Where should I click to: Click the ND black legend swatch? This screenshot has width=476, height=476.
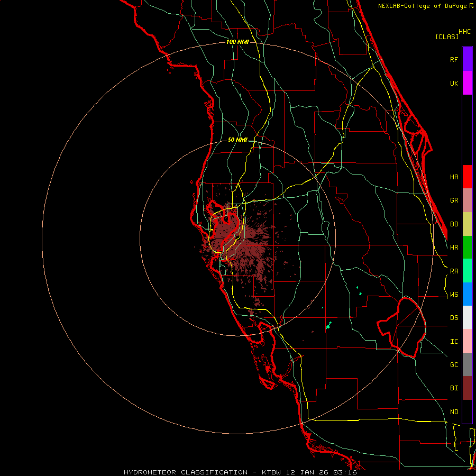point(467,411)
